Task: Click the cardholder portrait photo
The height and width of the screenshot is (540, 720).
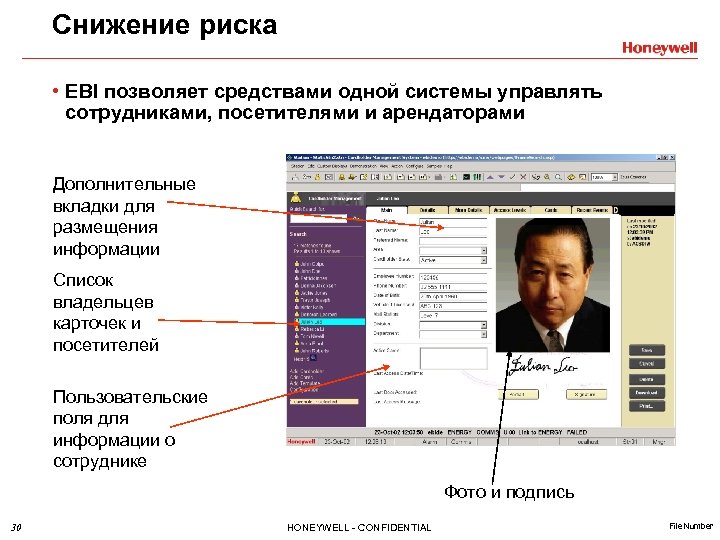Action: point(553,285)
